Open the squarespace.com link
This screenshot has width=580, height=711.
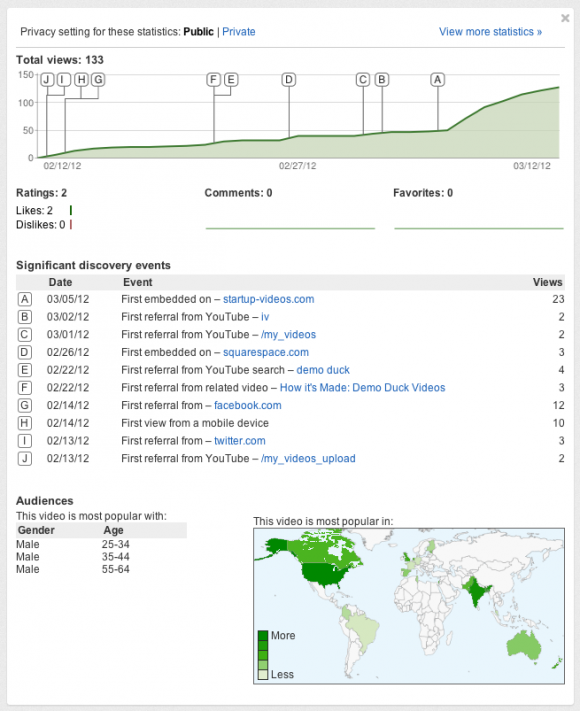point(266,352)
